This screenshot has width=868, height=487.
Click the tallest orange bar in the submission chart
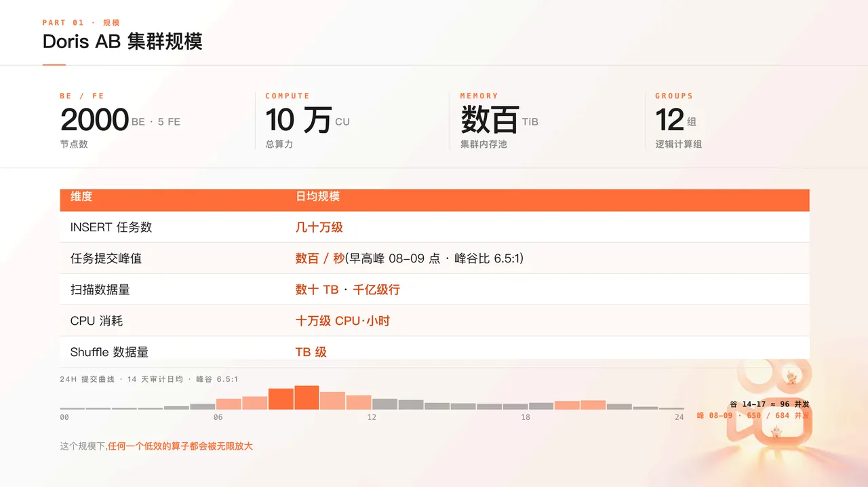point(307,397)
